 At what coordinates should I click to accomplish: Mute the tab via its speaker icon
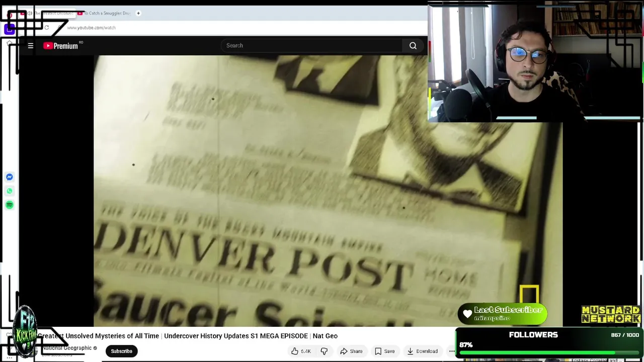click(30, 13)
